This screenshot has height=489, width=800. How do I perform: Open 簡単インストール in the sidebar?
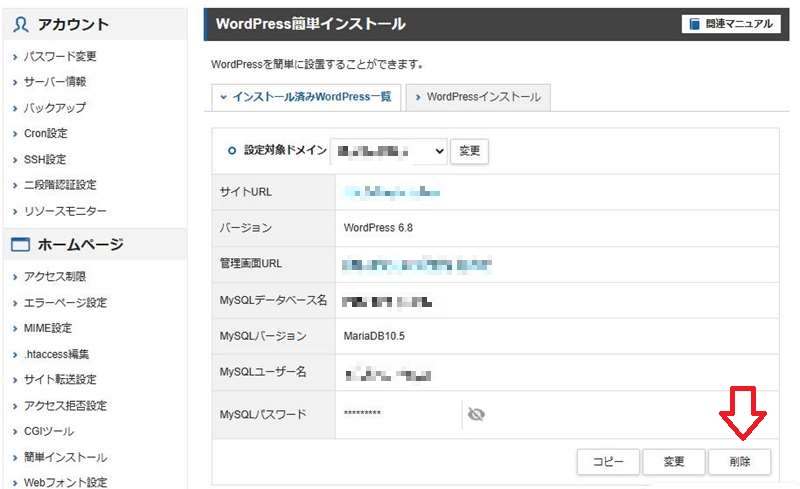point(65,457)
